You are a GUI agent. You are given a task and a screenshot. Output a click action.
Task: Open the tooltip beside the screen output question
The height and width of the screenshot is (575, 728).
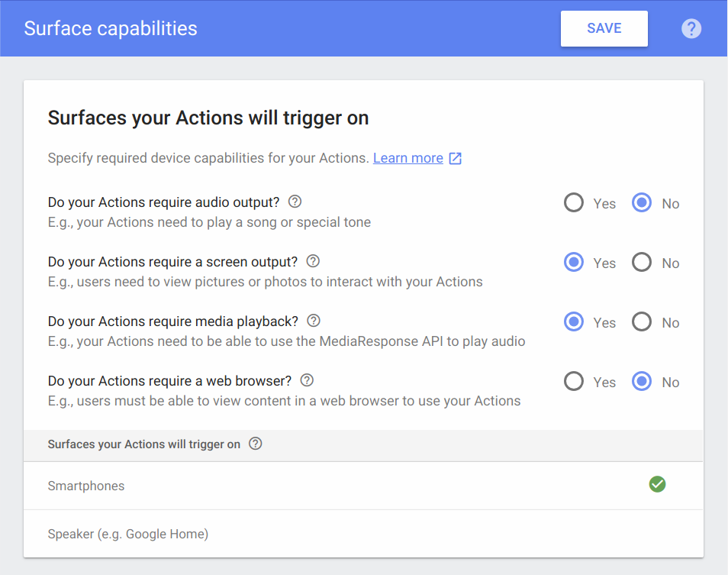(312, 261)
